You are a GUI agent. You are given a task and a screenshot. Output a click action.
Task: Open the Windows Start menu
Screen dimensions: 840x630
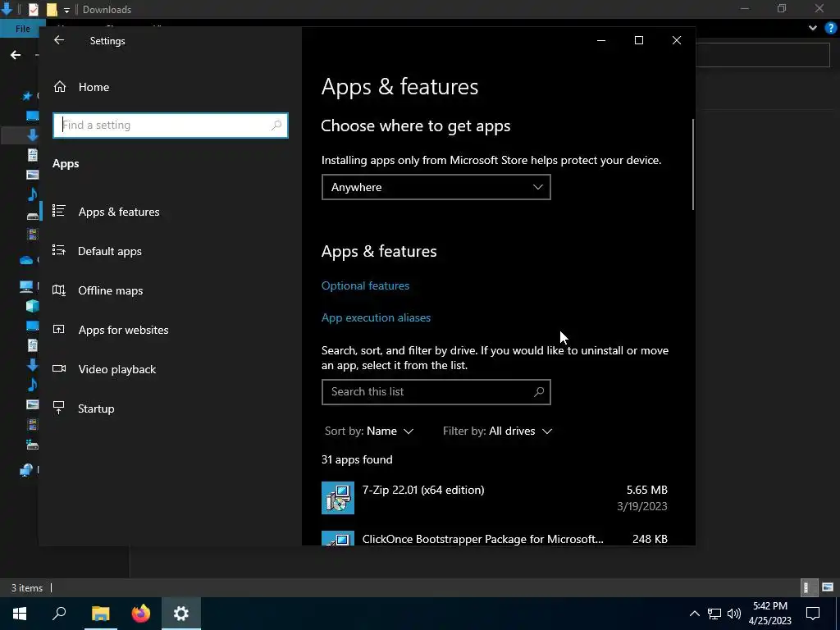click(x=20, y=614)
